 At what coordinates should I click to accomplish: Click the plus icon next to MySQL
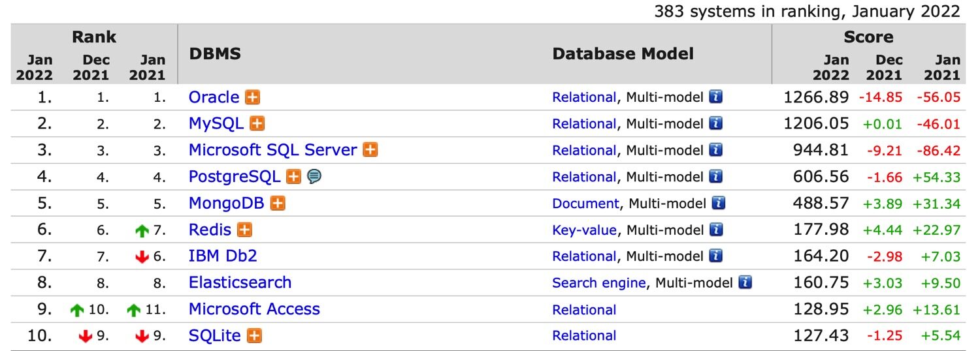[x=257, y=124]
